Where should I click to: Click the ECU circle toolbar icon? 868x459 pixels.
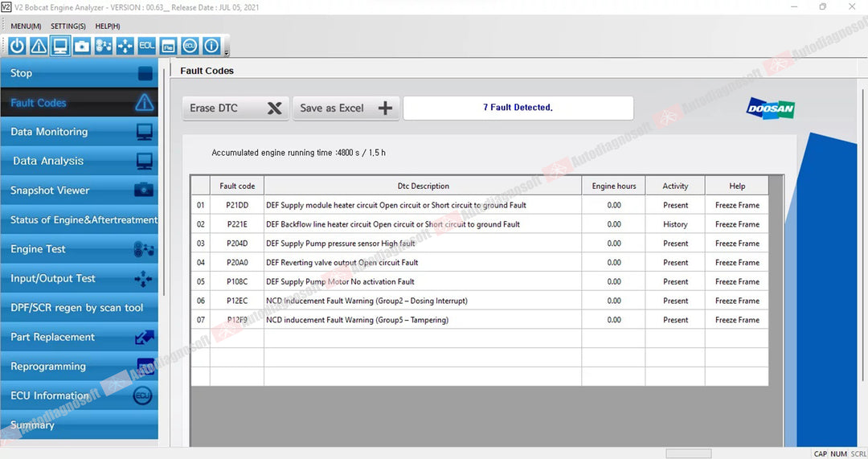tap(190, 46)
